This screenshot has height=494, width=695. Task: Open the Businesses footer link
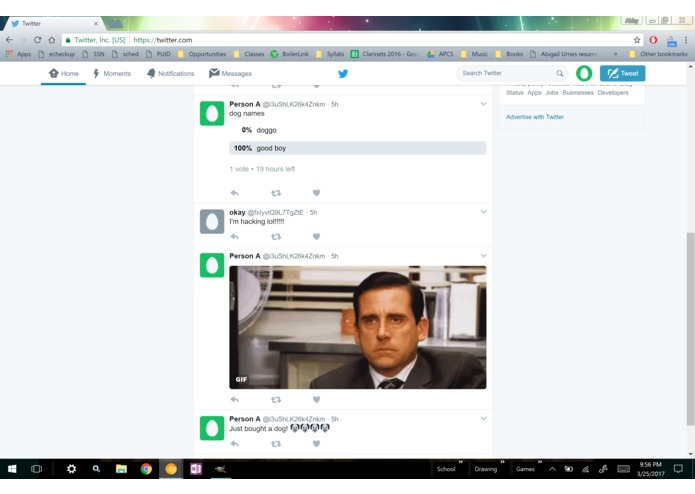[578, 93]
